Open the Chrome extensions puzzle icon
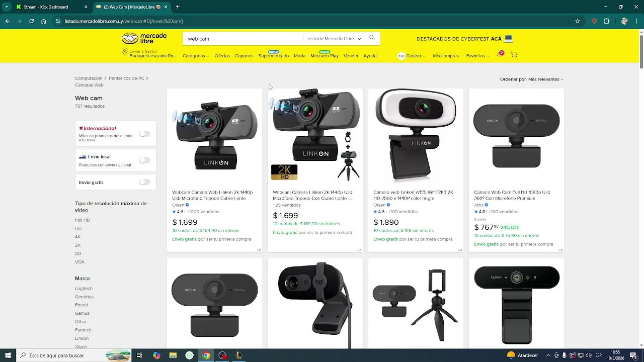This screenshot has height=362, width=644. click(x=606, y=21)
